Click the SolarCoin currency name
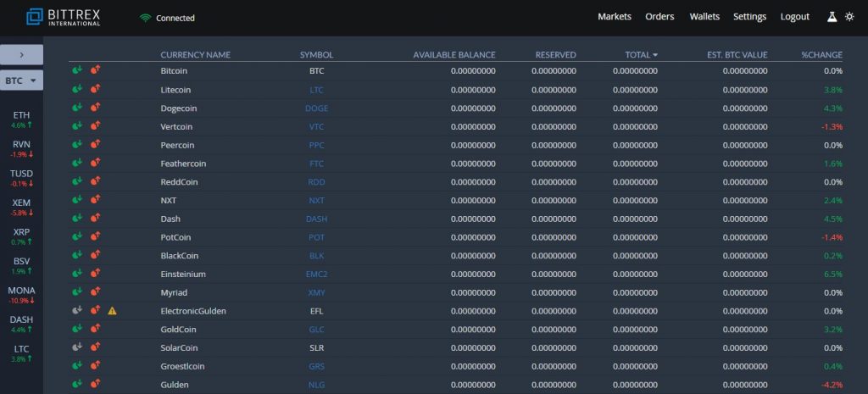 click(179, 347)
